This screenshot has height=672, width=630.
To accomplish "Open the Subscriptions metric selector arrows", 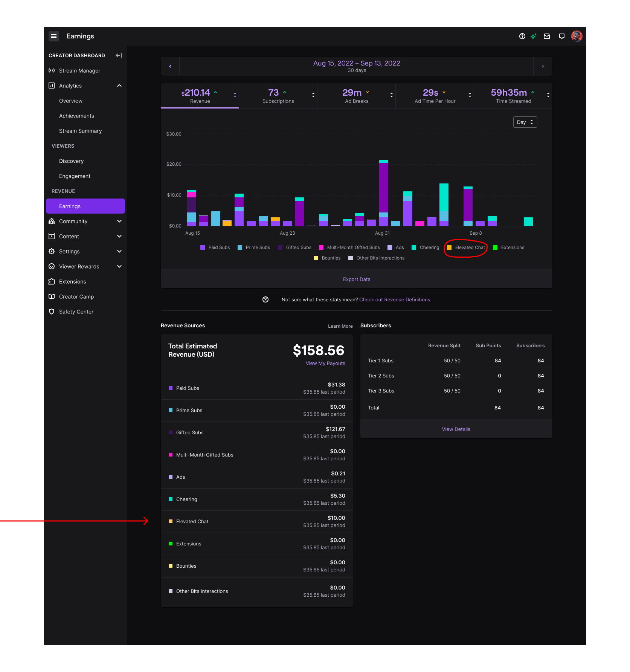I will pyautogui.click(x=313, y=95).
